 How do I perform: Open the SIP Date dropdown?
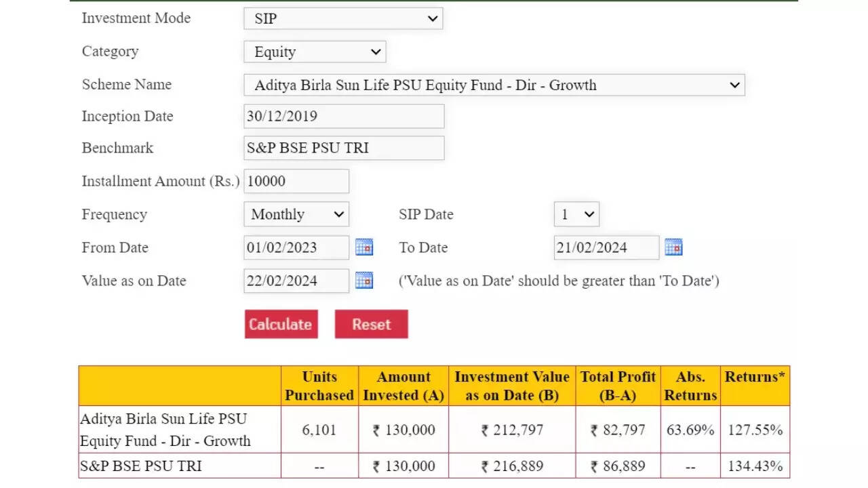(576, 214)
